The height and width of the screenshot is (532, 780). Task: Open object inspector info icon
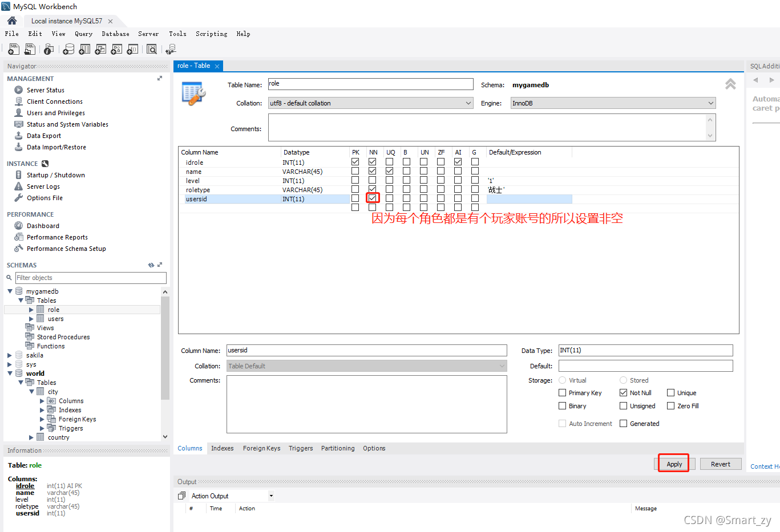pyautogui.click(x=49, y=50)
